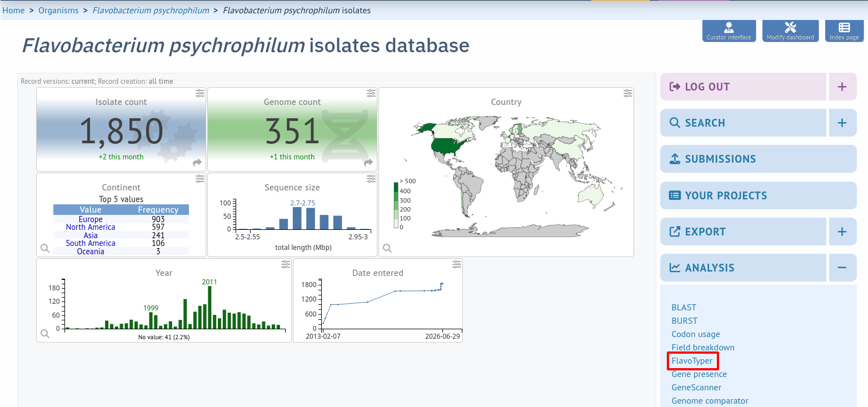Select Europe in Continent table
This screenshot has height=407, width=868.
coord(91,219)
